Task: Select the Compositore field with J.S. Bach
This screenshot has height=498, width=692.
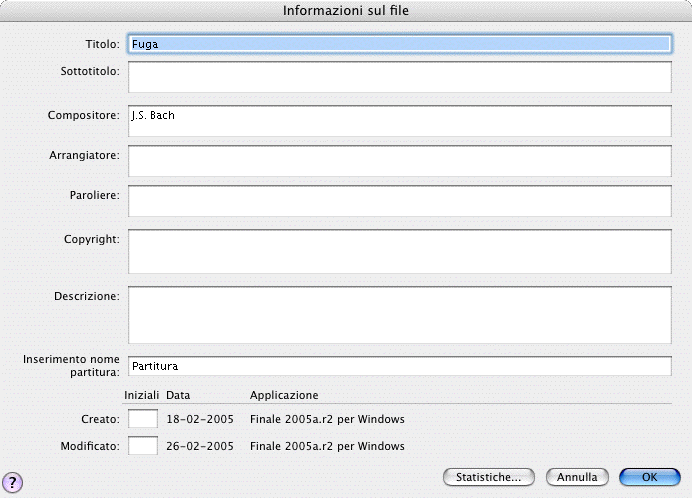Action: 398,120
